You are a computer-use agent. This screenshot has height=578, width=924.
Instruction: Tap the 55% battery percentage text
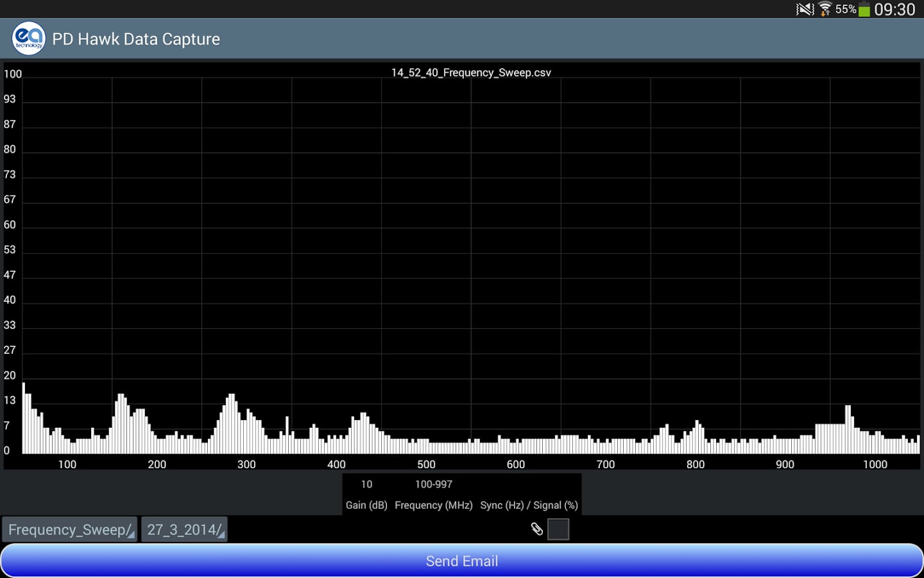point(846,9)
